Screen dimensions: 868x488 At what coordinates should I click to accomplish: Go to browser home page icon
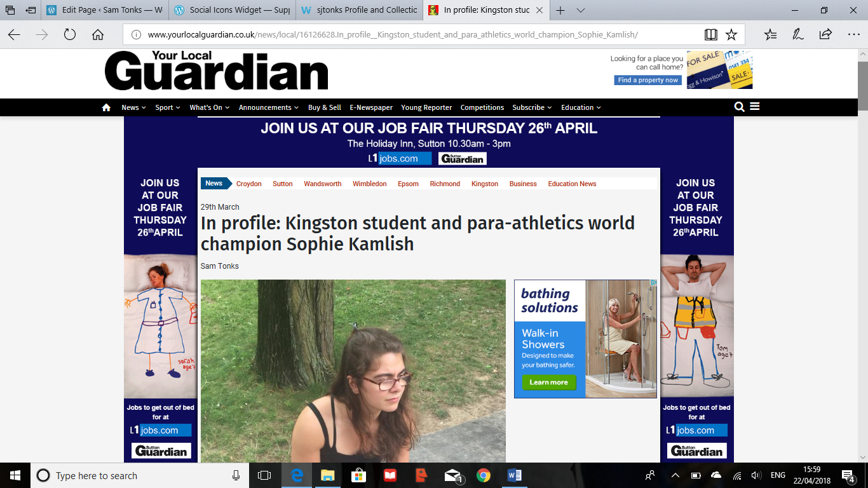click(98, 35)
